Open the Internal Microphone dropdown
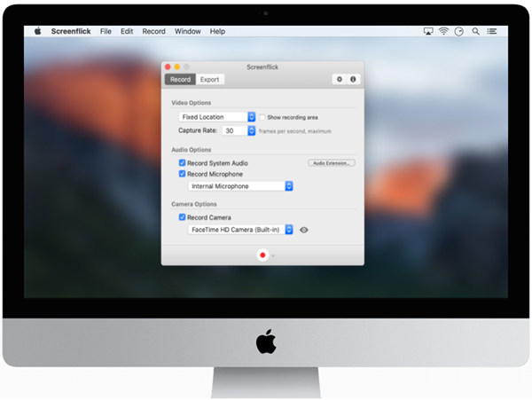This screenshot has width=532, height=400. pos(240,186)
